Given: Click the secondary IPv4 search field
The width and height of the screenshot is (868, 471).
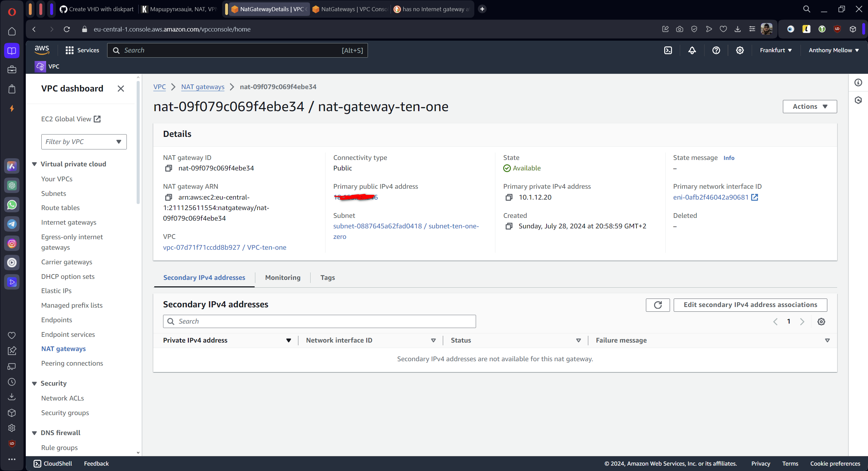Looking at the screenshot, I should click(319, 321).
